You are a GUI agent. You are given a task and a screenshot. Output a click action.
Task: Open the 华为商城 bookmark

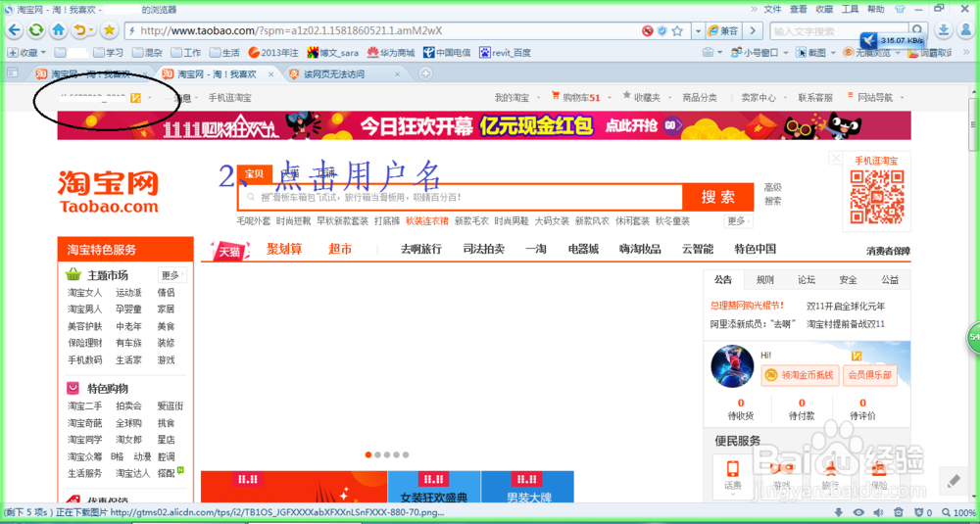(x=391, y=53)
